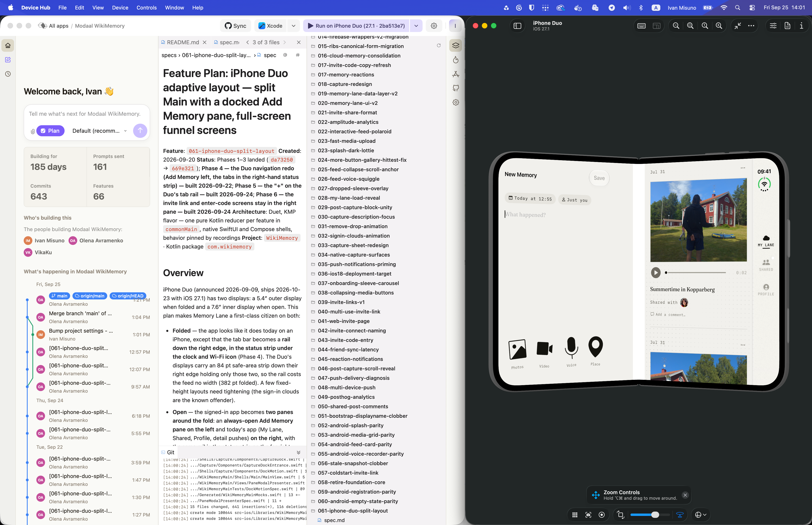Open the home view in left sidebar

pos(8,45)
